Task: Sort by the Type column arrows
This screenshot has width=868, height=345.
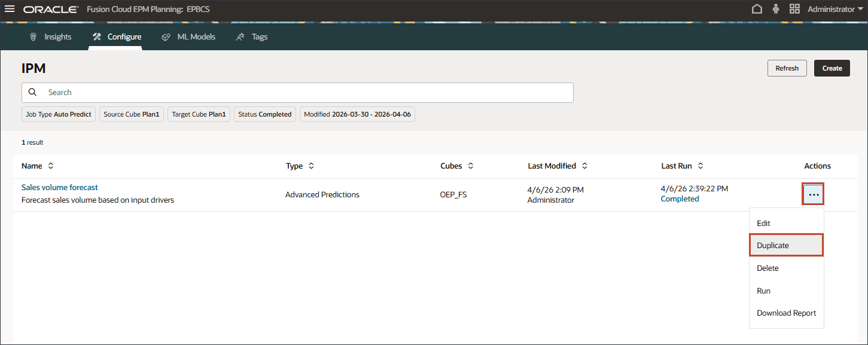Action: point(311,166)
